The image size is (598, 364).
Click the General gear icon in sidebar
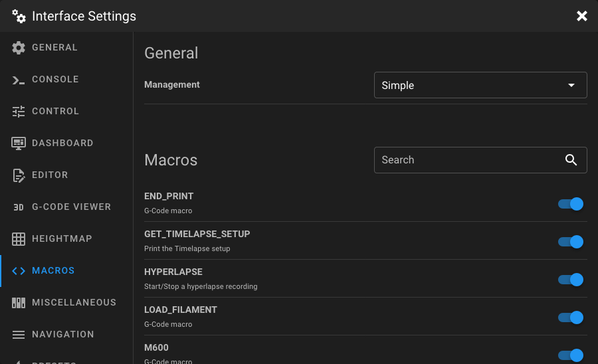[19, 48]
